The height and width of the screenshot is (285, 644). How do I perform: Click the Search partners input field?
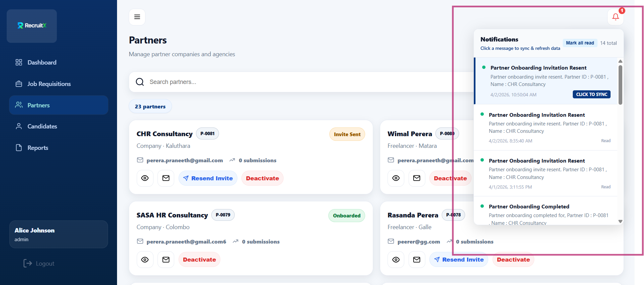(x=294, y=82)
